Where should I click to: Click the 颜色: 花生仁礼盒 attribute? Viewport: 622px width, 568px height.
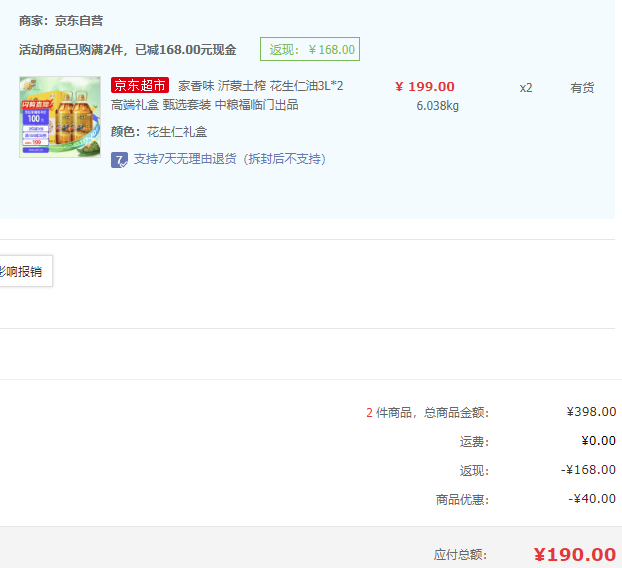(x=159, y=132)
